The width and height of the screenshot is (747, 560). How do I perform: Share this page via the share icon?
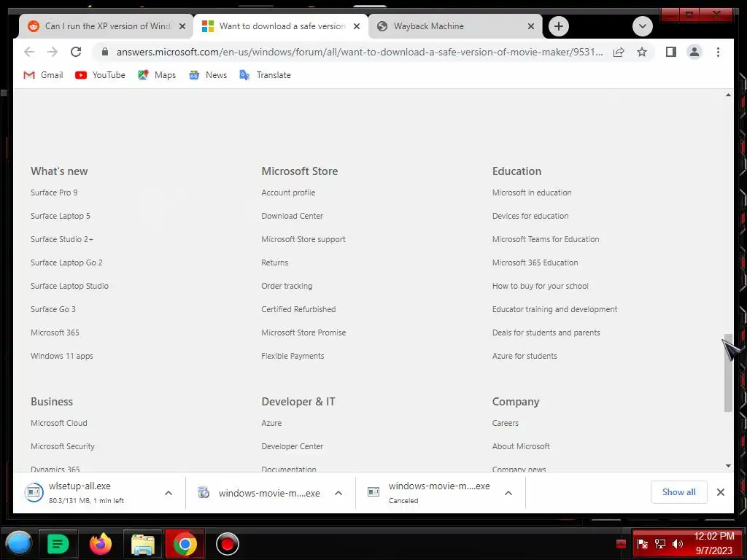[x=619, y=52]
